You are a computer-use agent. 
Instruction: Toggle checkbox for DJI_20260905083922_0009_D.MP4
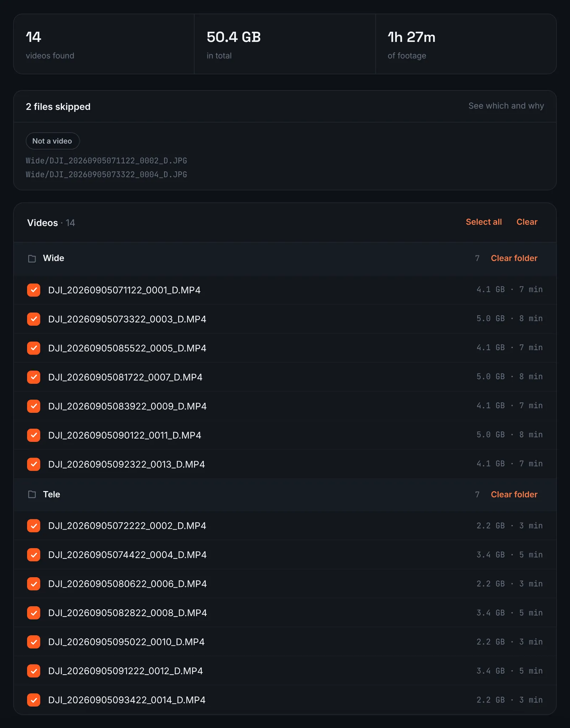coord(33,406)
